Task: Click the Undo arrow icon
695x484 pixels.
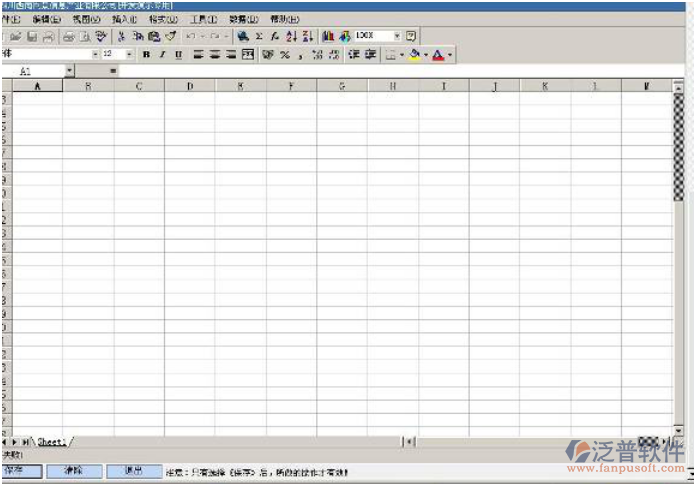Action: [191, 37]
